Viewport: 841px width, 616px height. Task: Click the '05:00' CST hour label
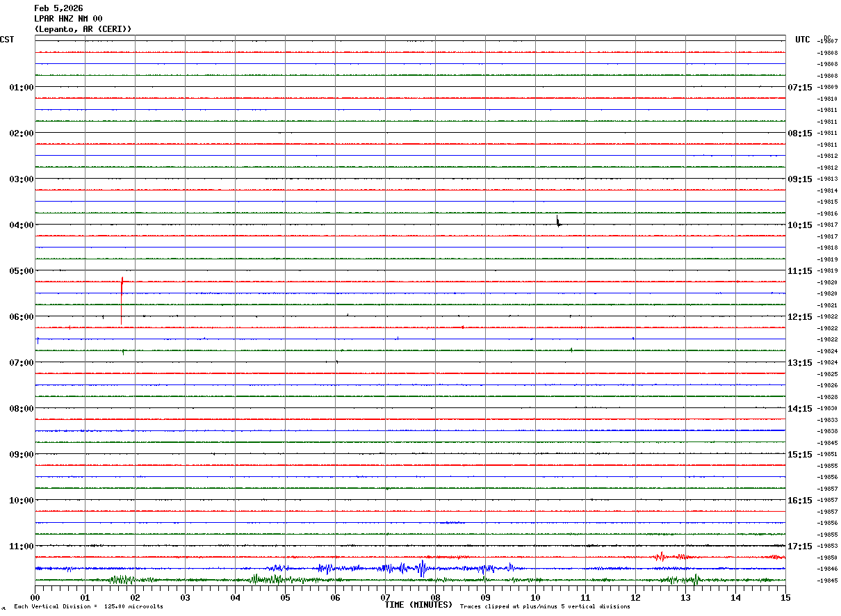(22, 271)
